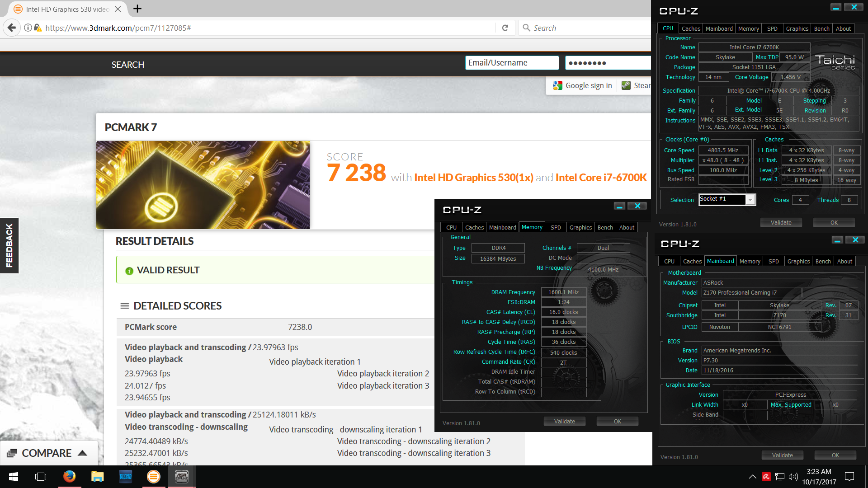Open Graphics tab in Memory CPU-Z window
The image size is (868, 488).
coord(580,227)
